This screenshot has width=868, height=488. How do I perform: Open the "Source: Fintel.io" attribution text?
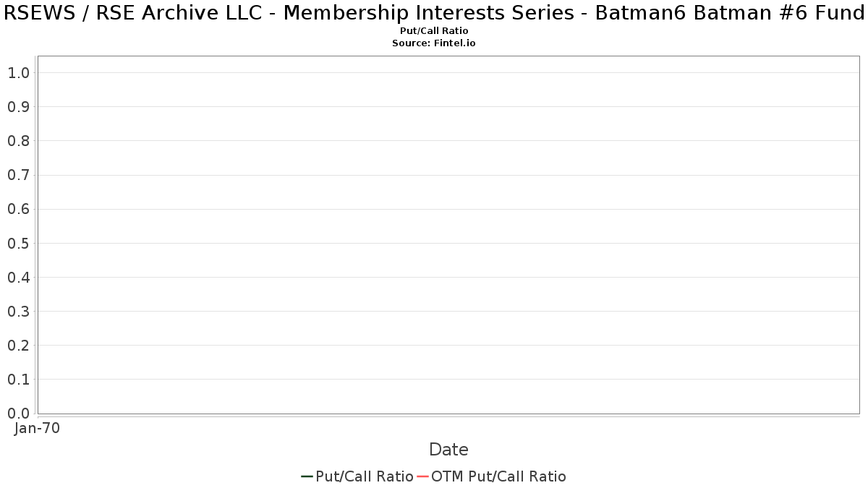pyautogui.click(x=434, y=43)
